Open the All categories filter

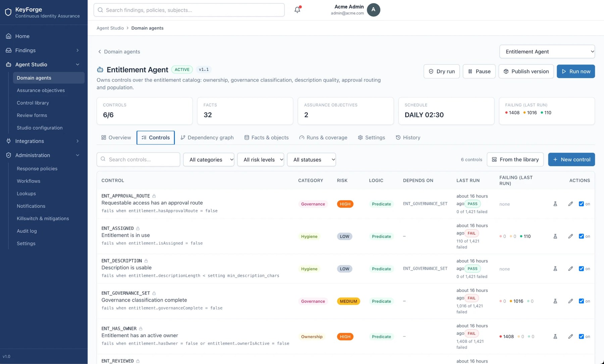tap(209, 160)
